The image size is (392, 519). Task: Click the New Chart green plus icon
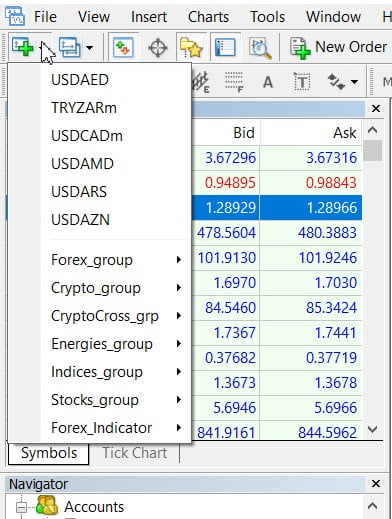(22, 47)
